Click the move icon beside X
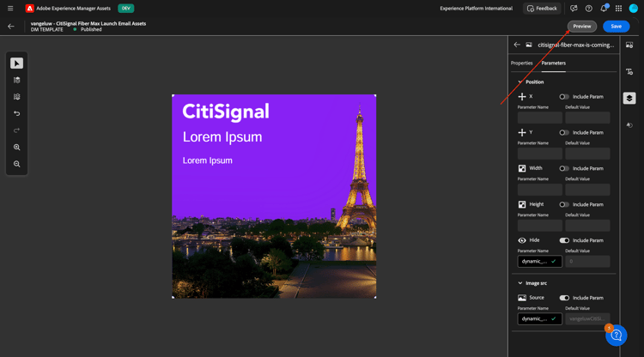This screenshot has width=644, height=357. (522, 96)
